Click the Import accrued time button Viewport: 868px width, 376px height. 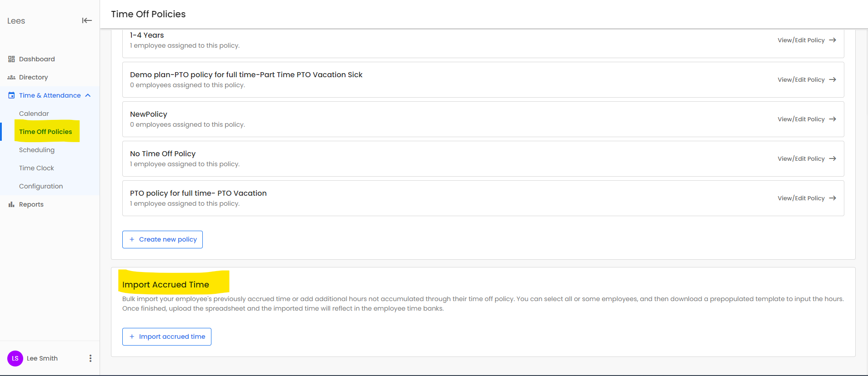[166, 336]
